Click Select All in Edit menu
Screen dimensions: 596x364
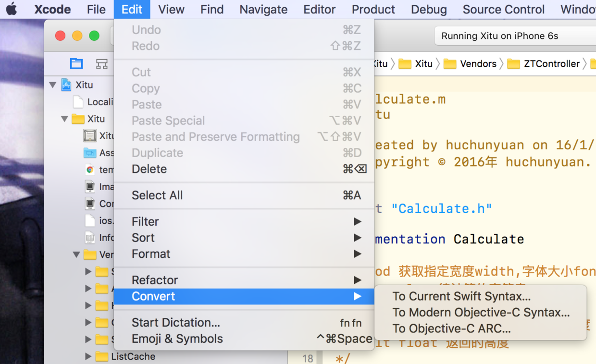click(157, 195)
